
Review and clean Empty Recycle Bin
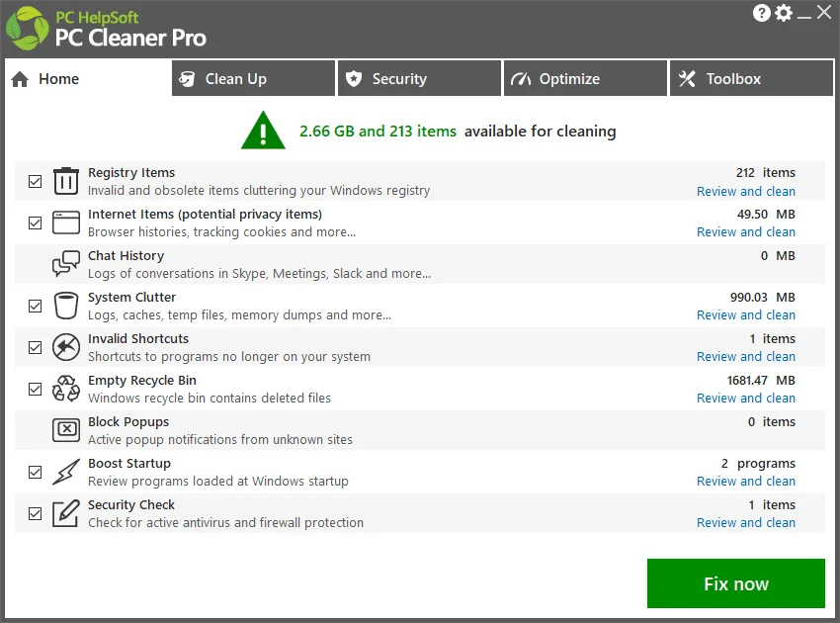(746, 399)
